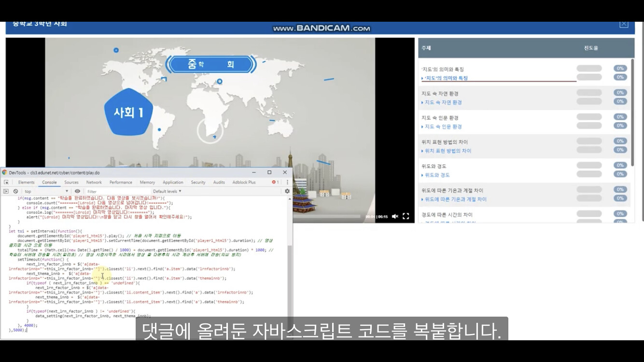Open the '위도와 경도' lesson link
644x362 pixels.
pos(437,175)
